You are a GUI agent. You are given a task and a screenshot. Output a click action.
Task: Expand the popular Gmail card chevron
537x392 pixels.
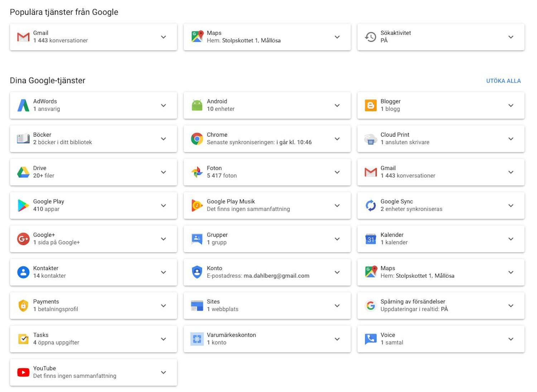click(x=164, y=37)
